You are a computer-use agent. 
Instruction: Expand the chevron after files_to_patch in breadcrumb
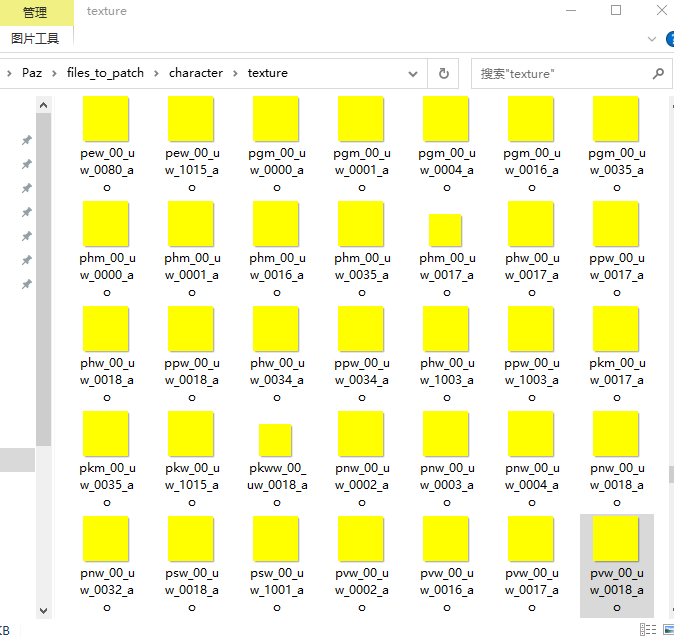tap(157, 73)
